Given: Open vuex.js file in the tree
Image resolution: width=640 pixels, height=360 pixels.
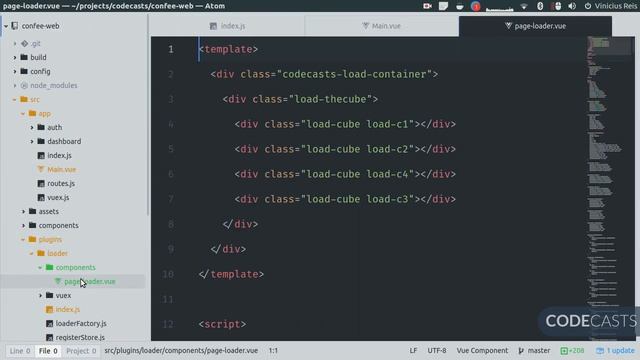Looking at the screenshot, I should (58, 197).
